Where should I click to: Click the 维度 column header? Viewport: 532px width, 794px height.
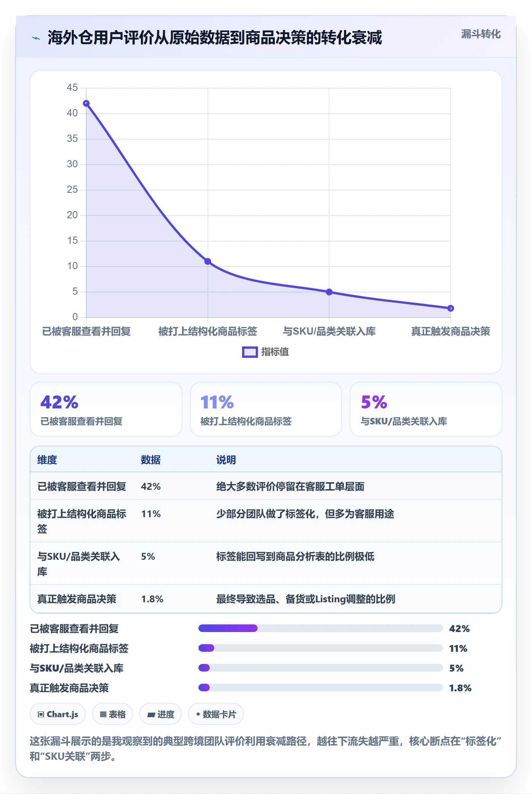pos(47,460)
